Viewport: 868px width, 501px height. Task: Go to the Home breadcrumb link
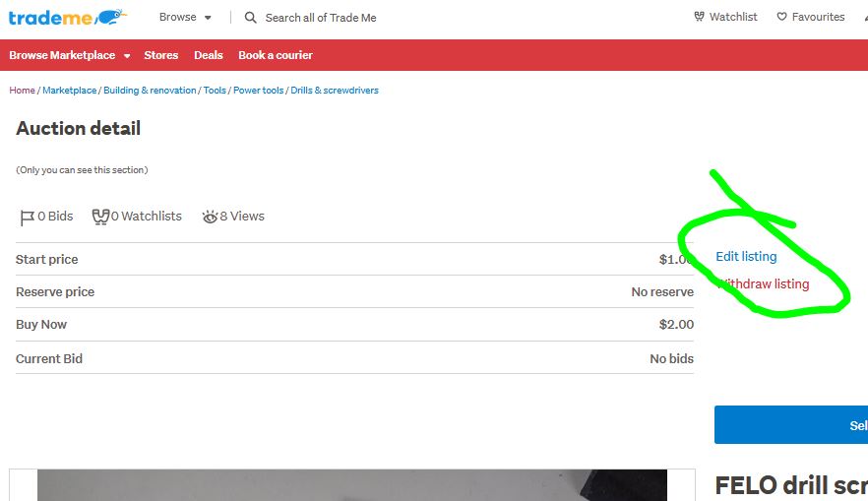coord(22,91)
